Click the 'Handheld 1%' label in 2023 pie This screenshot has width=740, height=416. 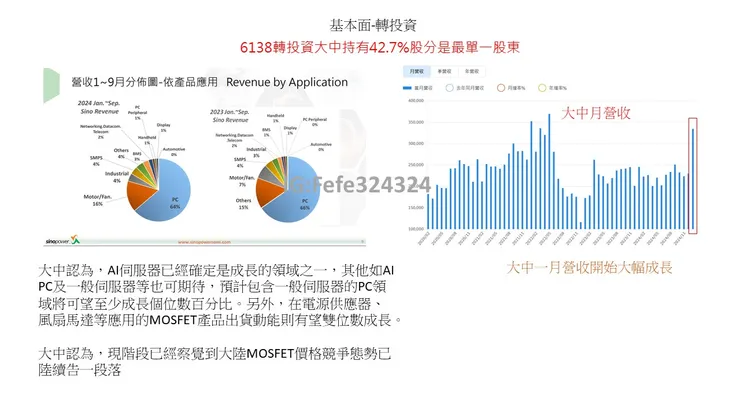276,118
